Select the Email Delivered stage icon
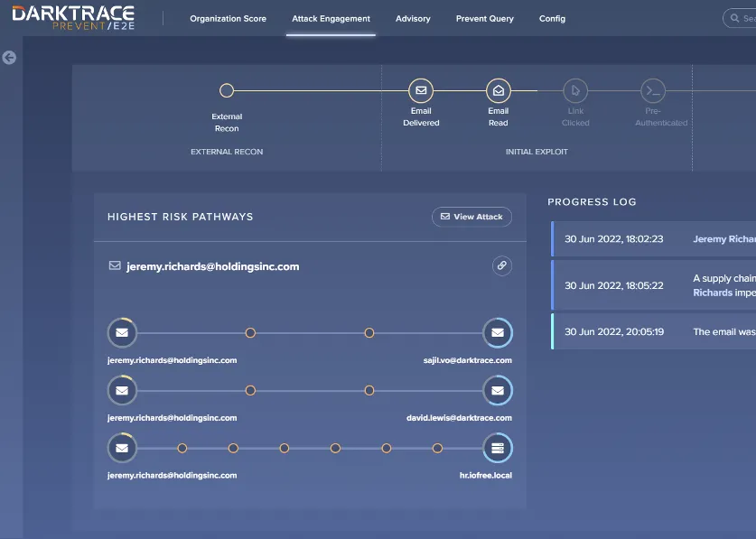This screenshot has width=756, height=539. point(421,91)
